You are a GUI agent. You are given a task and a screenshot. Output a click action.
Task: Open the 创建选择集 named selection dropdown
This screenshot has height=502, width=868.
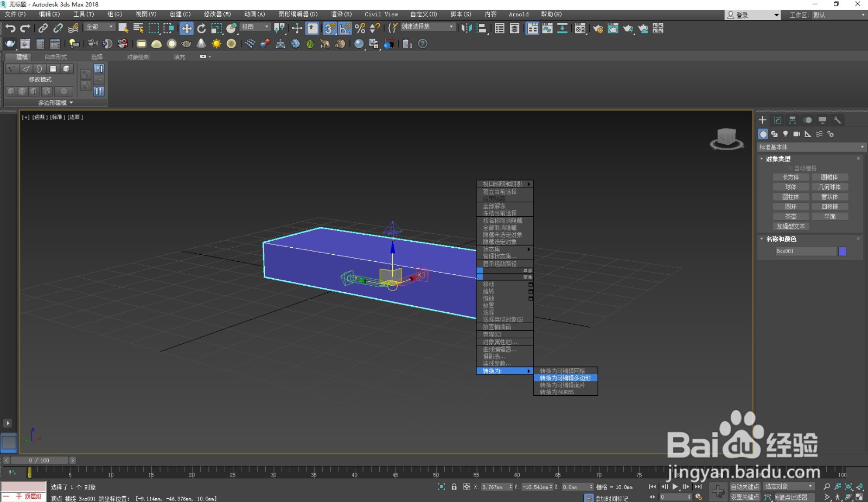[x=427, y=27]
